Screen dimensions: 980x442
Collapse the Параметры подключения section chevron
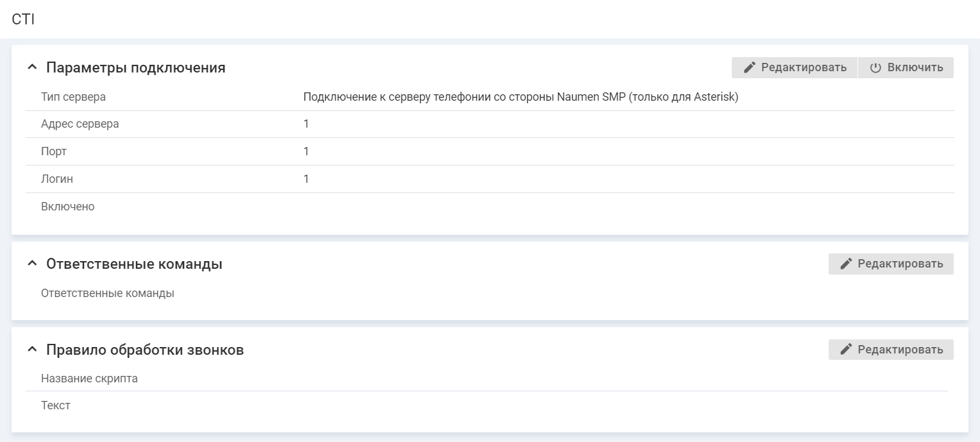coord(32,67)
